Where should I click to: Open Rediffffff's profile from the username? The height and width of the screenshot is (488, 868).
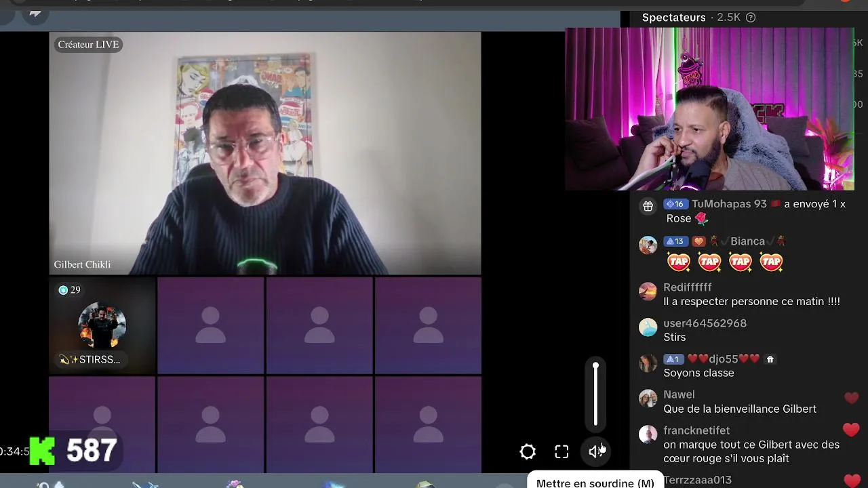coord(688,287)
